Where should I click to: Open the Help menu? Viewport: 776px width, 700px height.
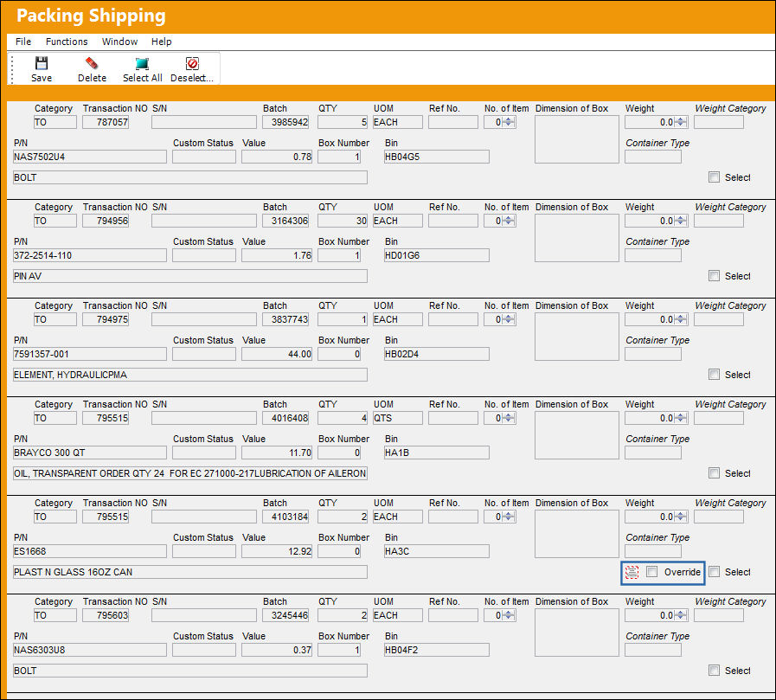pos(161,42)
